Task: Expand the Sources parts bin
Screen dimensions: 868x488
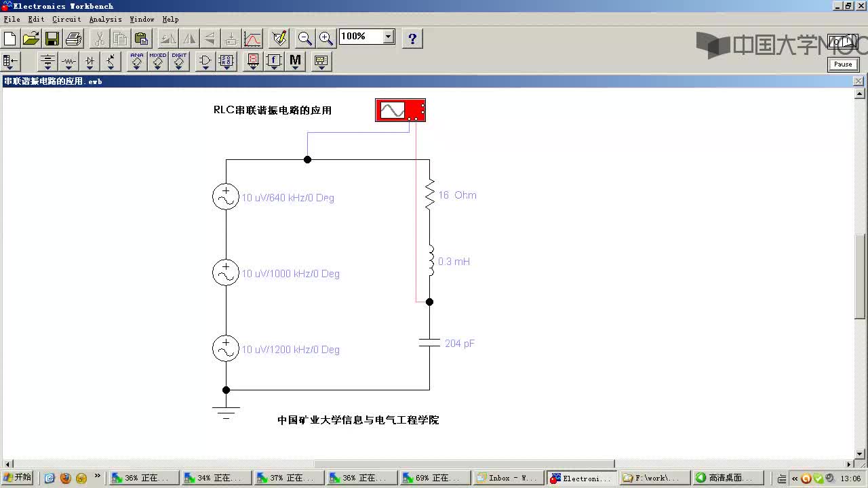Action: click(47, 62)
